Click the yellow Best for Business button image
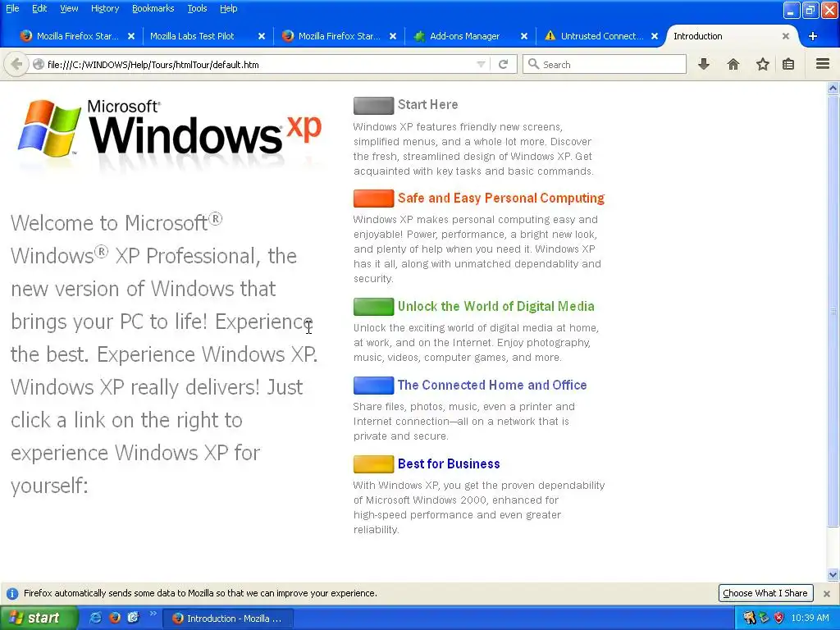This screenshot has height=630, width=840. coord(373,464)
